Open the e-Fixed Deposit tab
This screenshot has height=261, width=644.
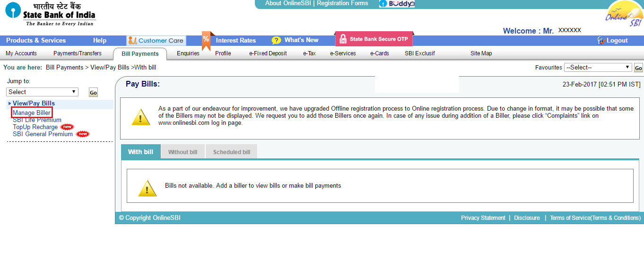[268, 53]
